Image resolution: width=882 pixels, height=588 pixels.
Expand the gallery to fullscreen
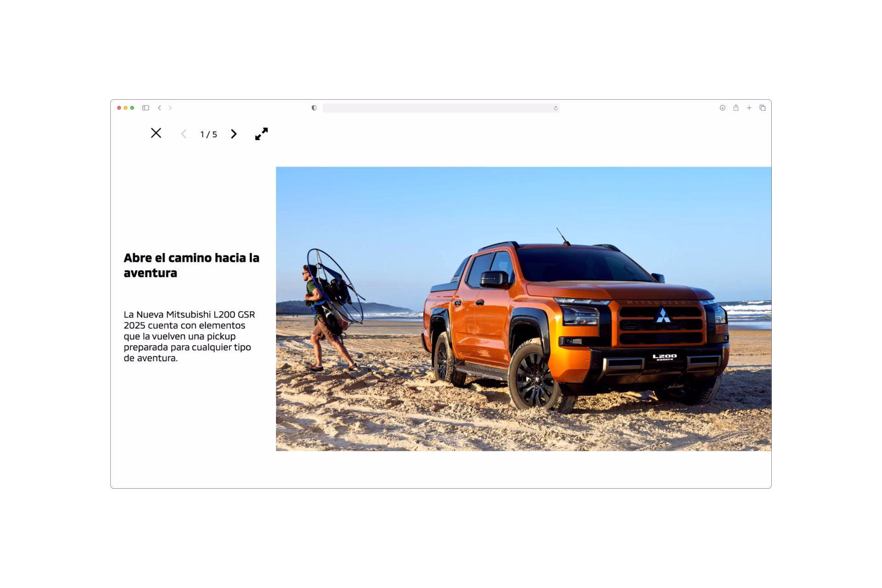(261, 134)
